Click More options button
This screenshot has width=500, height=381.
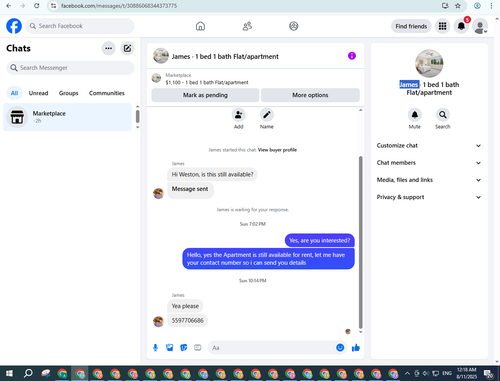pyautogui.click(x=310, y=95)
